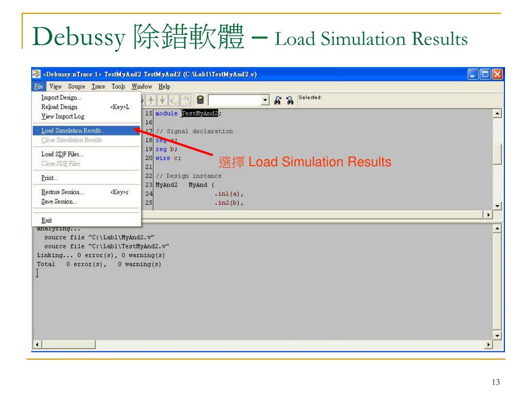The width and height of the screenshot is (532, 399).
Task: Click line number 22 in gutter
Action: pyautogui.click(x=149, y=176)
